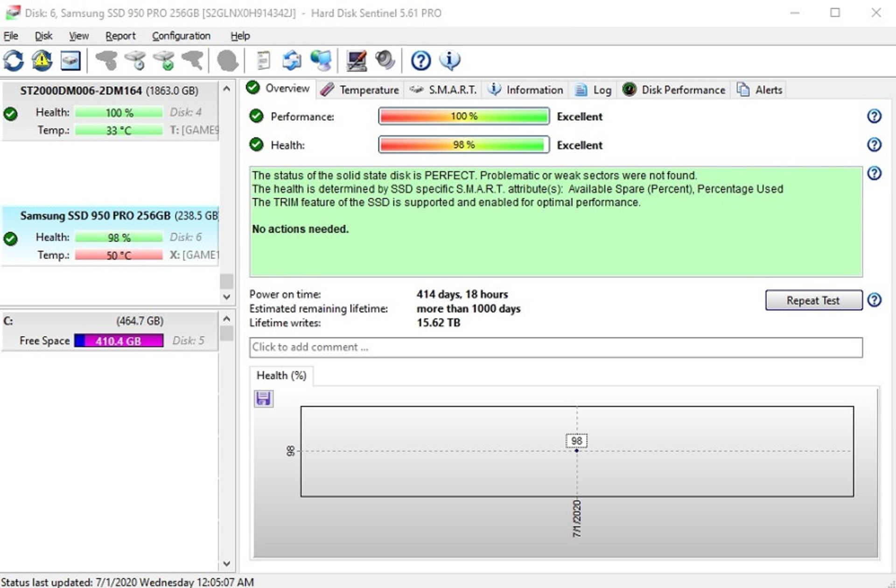Image resolution: width=896 pixels, height=588 pixels.
Task: Open the report document toolbar icon
Action: click(x=264, y=61)
